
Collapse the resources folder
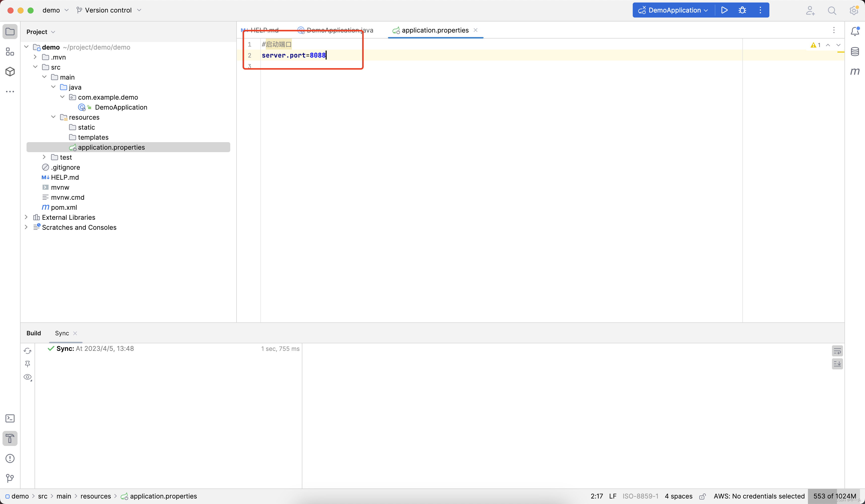click(53, 117)
